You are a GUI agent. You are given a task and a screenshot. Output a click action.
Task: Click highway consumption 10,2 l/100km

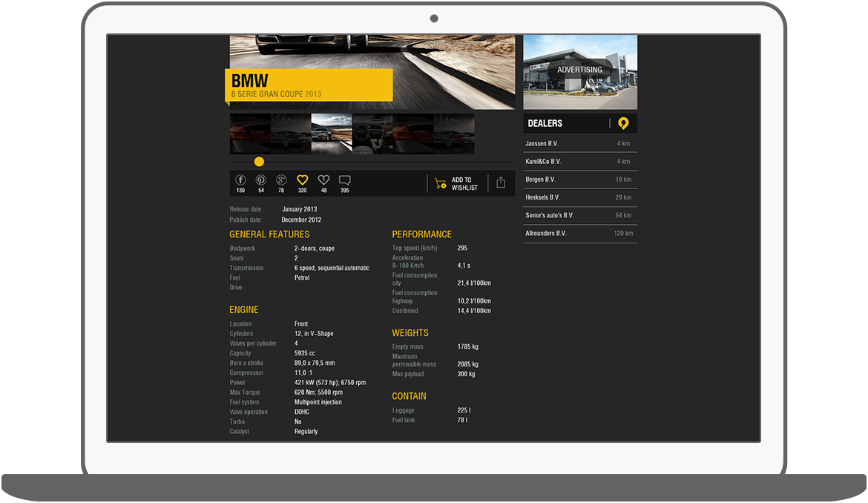tap(474, 301)
